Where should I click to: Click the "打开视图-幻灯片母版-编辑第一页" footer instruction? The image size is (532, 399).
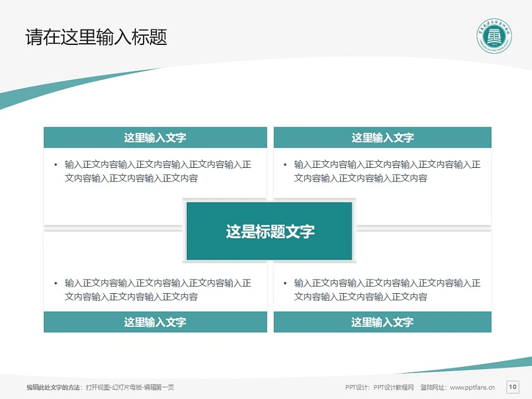pyautogui.click(x=130, y=387)
